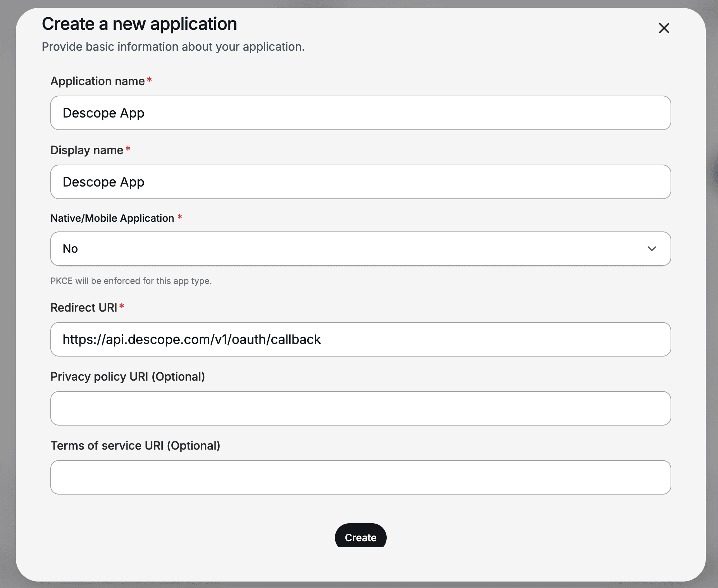Click the Display name input field

(x=360, y=182)
